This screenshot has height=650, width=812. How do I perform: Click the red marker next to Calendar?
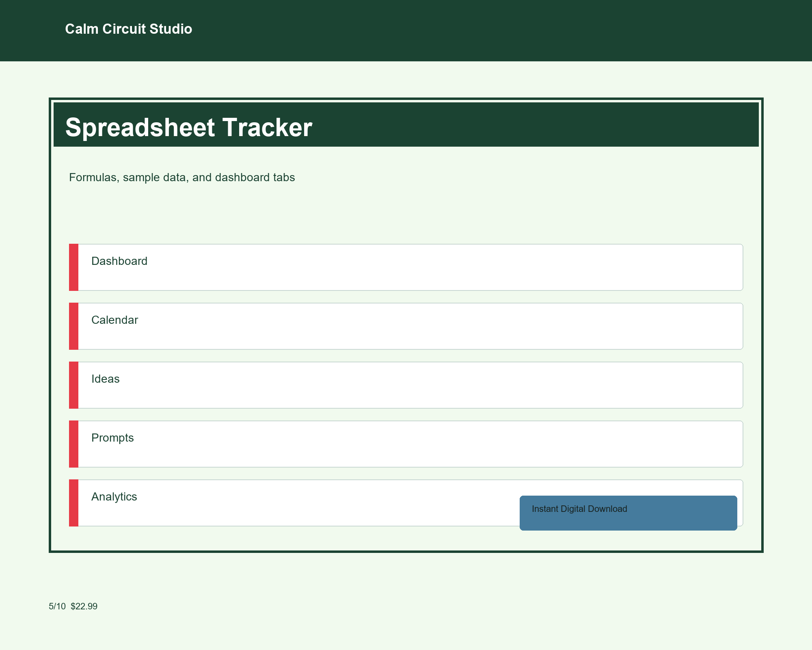(x=74, y=326)
